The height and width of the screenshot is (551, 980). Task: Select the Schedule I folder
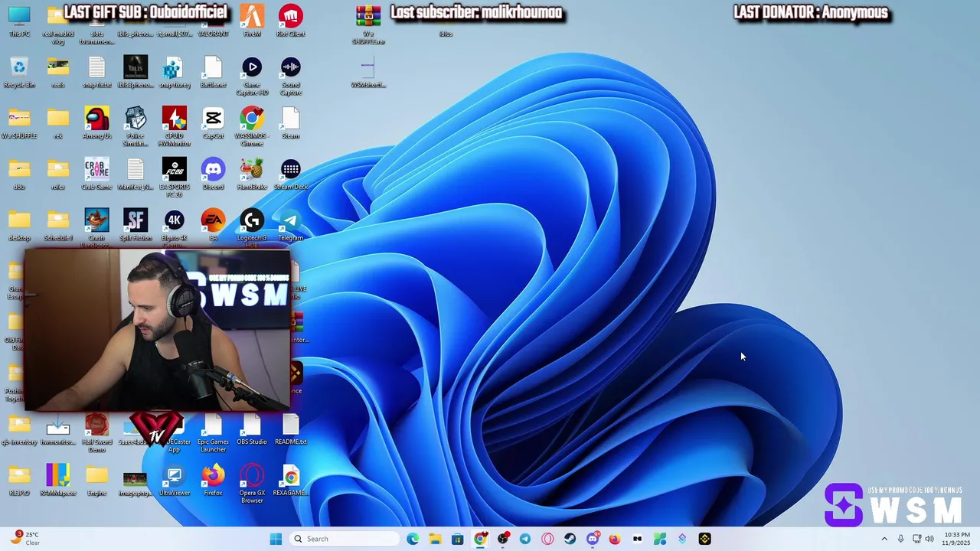click(58, 225)
